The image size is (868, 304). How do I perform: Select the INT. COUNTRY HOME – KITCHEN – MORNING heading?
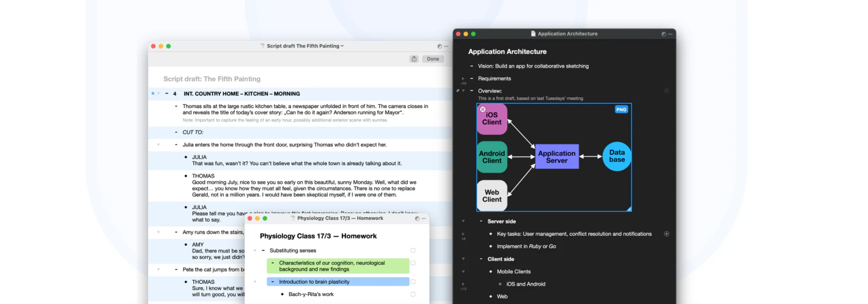242,94
